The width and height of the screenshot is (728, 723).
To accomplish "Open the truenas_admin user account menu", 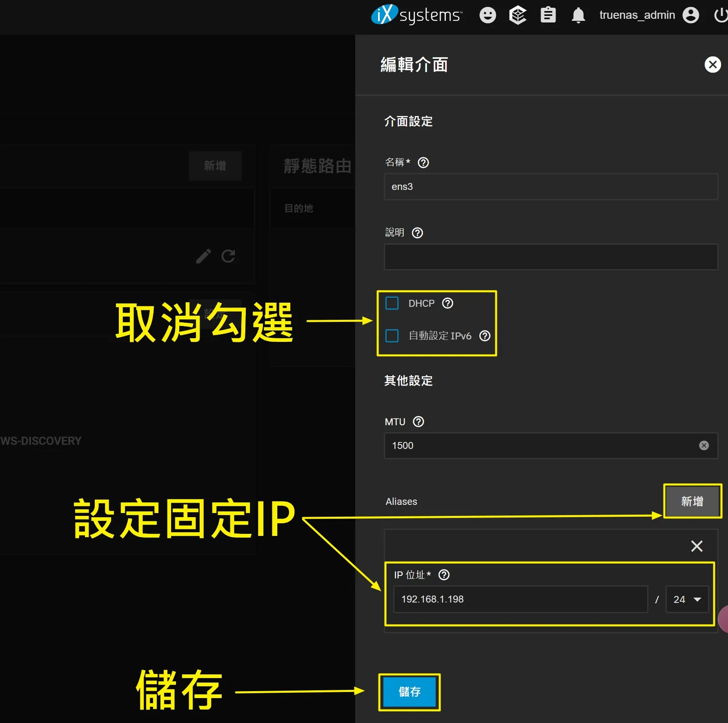I will pos(649,15).
